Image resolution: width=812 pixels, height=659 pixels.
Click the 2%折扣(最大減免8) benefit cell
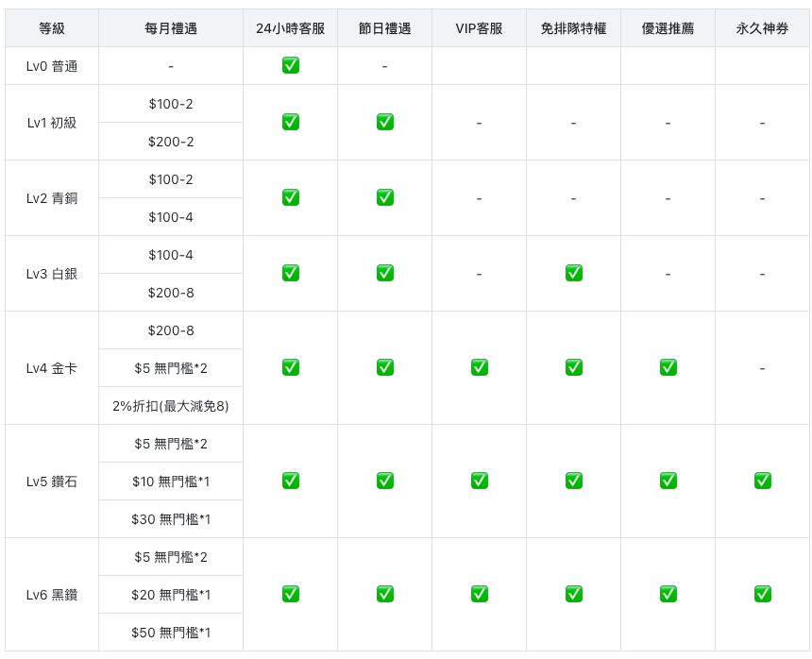171,406
